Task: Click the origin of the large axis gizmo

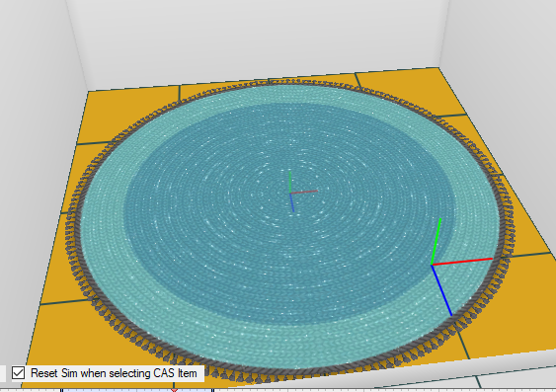Action: point(432,265)
